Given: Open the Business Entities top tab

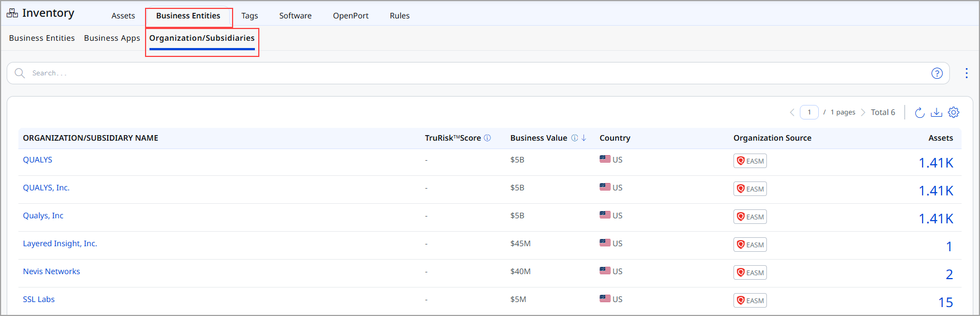Looking at the screenshot, I should pos(188,16).
